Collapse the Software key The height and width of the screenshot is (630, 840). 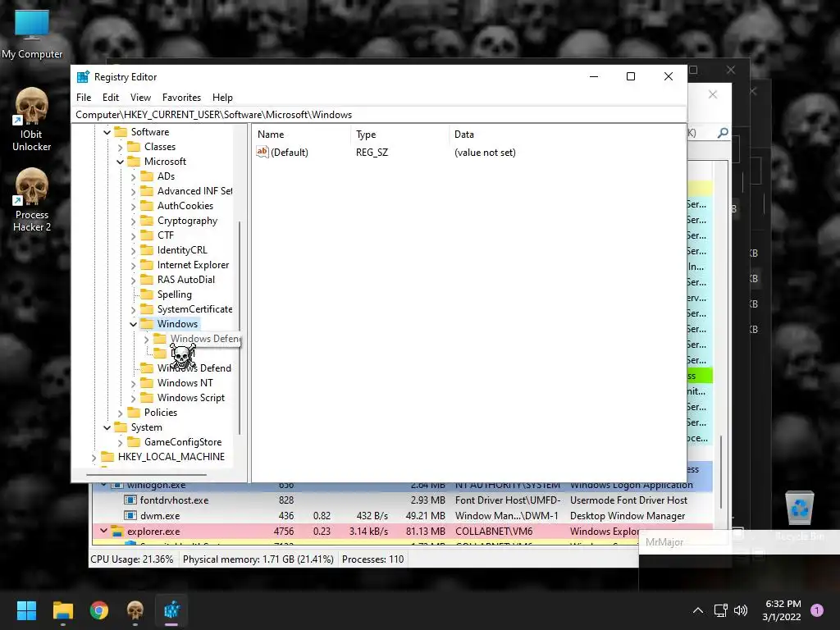(107, 132)
